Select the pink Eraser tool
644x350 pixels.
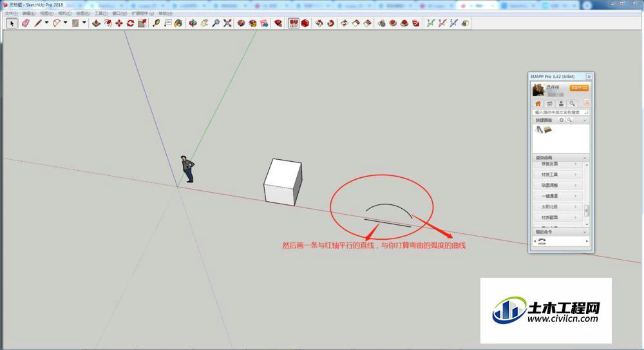pyautogui.click(x=26, y=23)
